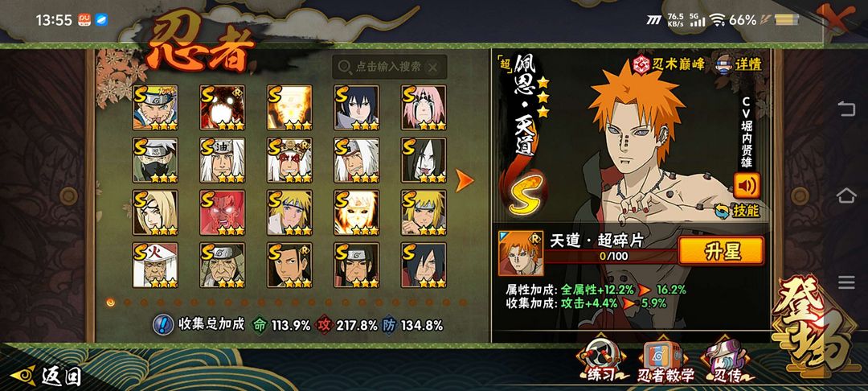Click the 点击输入搜索 search field
This screenshot has height=391, width=868.
(389, 67)
